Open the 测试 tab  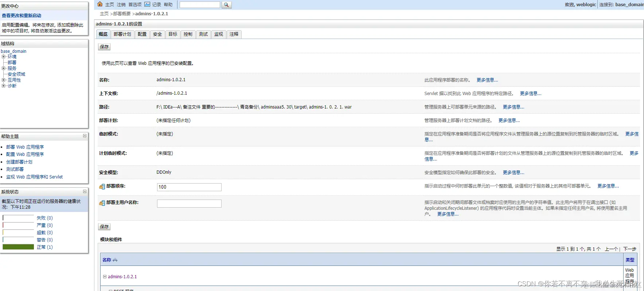203,34
